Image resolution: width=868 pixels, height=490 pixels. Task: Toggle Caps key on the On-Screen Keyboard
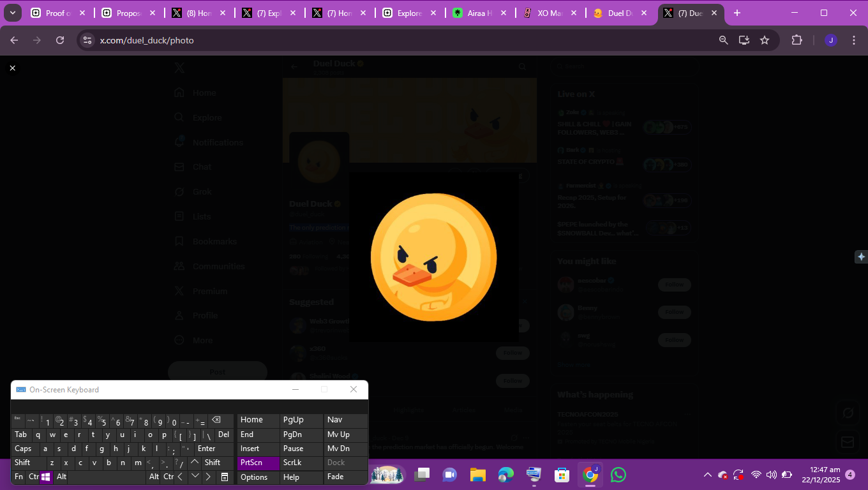coord(23,449)
